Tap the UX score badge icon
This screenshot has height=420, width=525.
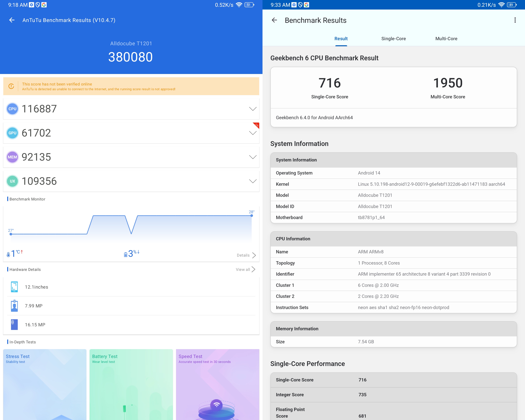click(12, 181)
